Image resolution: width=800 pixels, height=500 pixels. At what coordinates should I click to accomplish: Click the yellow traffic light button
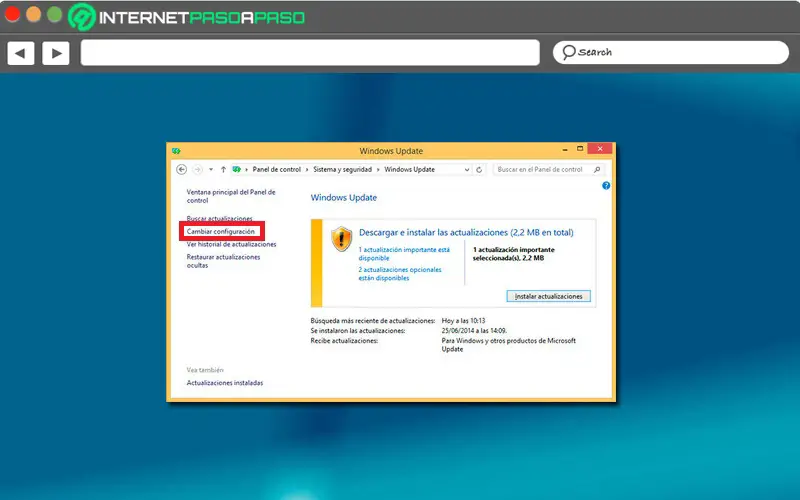[x=34, y=14]
